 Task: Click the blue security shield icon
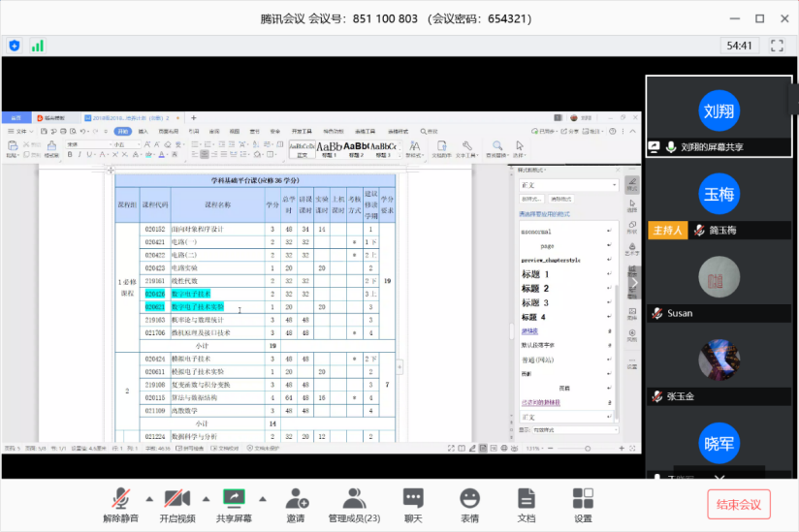(15, 46)
